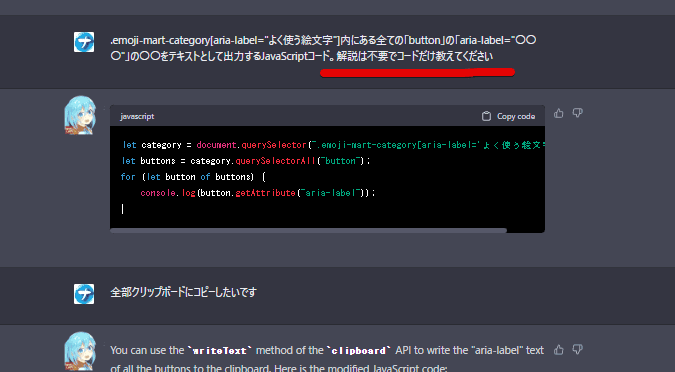Click the anime assistant avatar beside the writeText reply
Screen dimensions: 675x372
coord(80,351)
